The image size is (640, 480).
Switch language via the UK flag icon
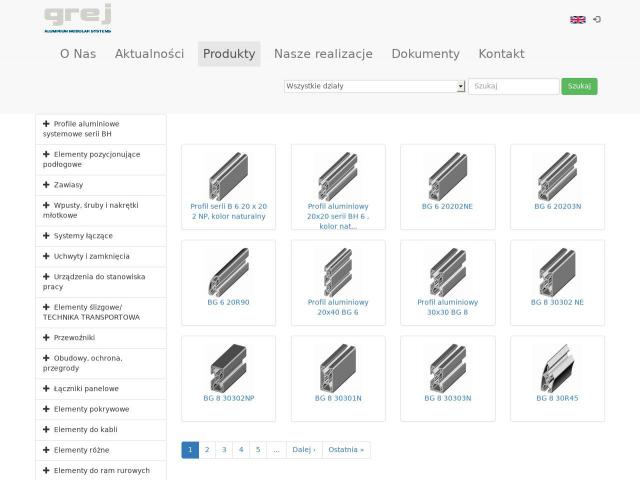pos(578,20)
